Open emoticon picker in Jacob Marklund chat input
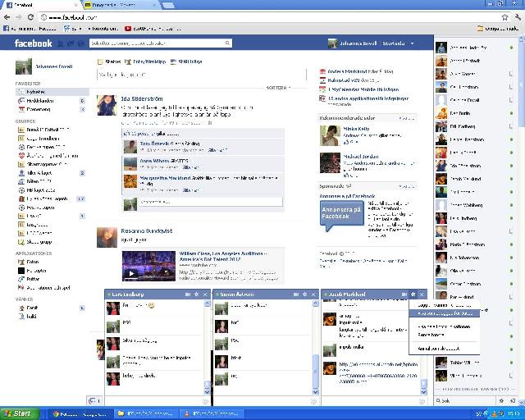This screenshot has width=525, height=420. point(422,401)
